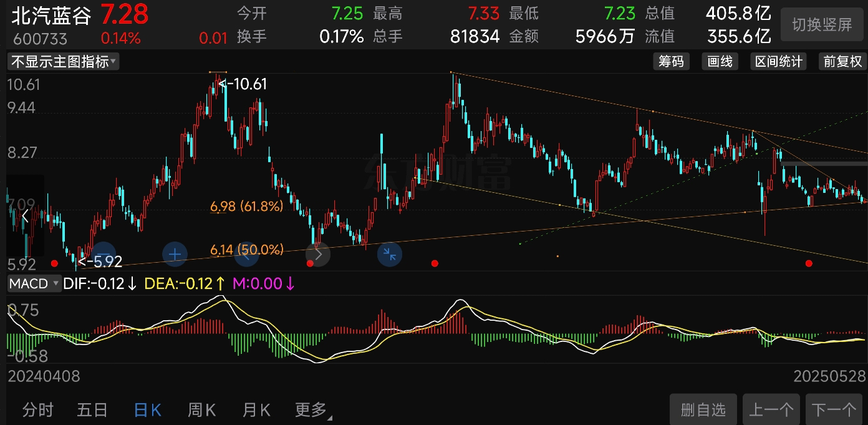The image size is (868, 425).
Task: Click the 切换竖屏 button
Action: [x=822, y=24]
